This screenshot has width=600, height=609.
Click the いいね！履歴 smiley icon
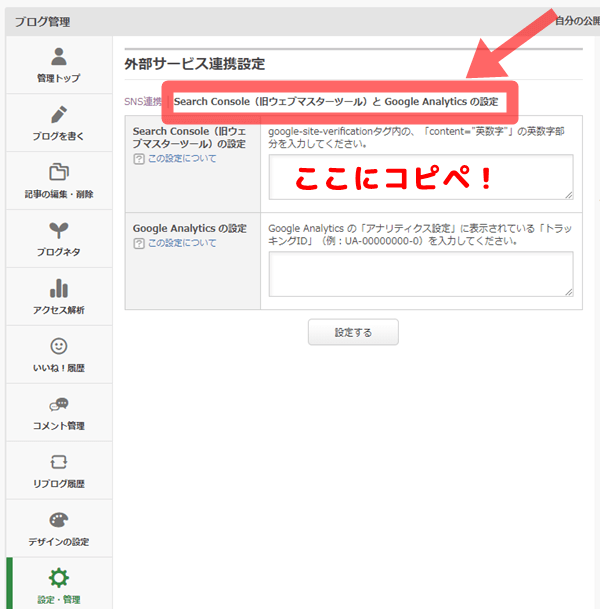(x=59, y=346)
